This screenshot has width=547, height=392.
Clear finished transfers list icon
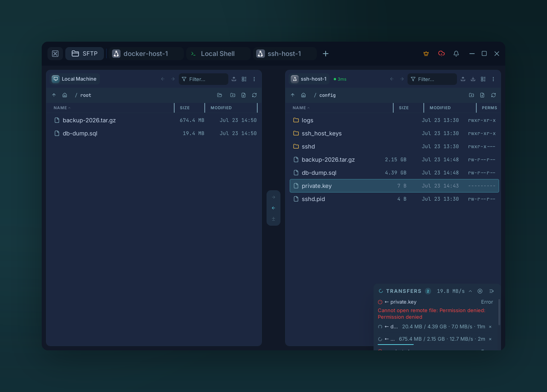coord(492,291)
